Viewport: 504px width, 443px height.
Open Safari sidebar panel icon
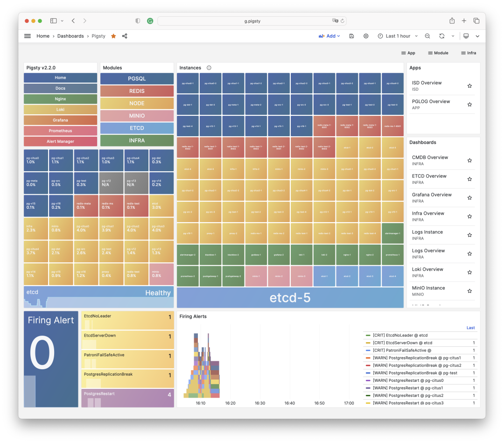pos(54,21)
